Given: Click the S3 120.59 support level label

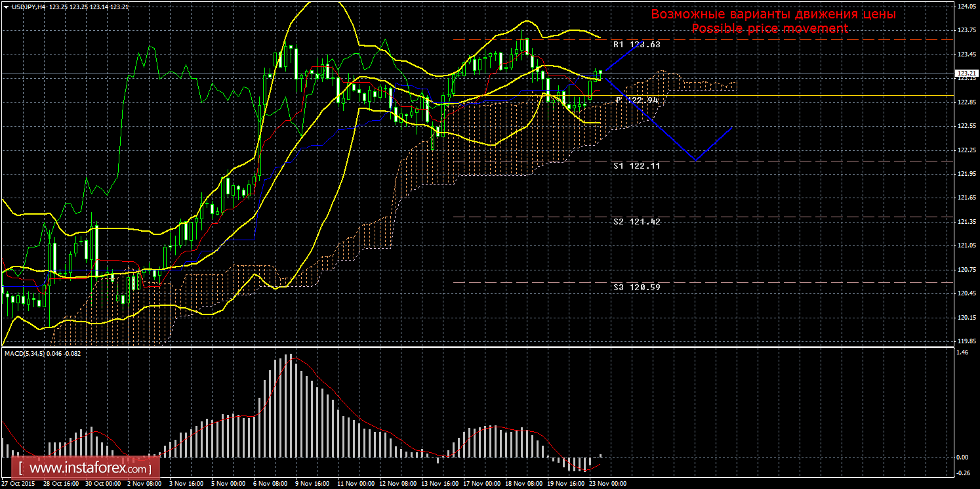Looking at the screenshot, I should click(636, 287).
